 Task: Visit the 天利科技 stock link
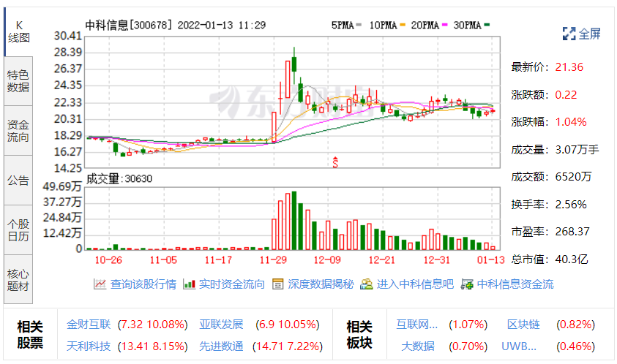(x=87, y=346)
